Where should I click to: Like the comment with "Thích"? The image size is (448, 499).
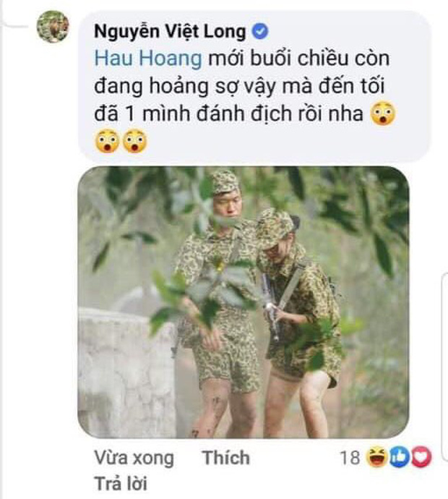[x=225, y=458]
